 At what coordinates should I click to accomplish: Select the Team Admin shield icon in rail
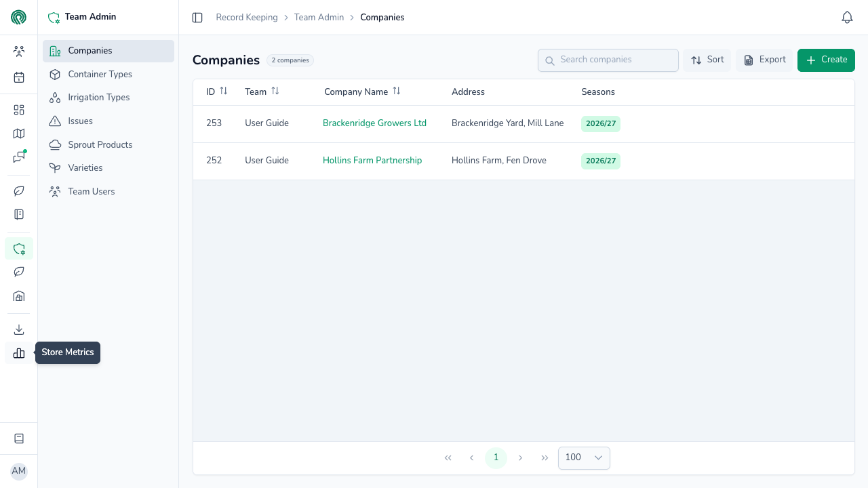[x=19, y=249]
